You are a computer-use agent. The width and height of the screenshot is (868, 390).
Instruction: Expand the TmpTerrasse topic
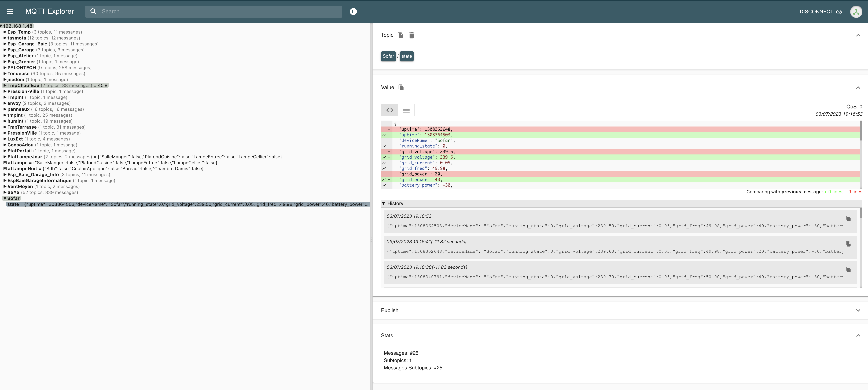pos(5,127)
